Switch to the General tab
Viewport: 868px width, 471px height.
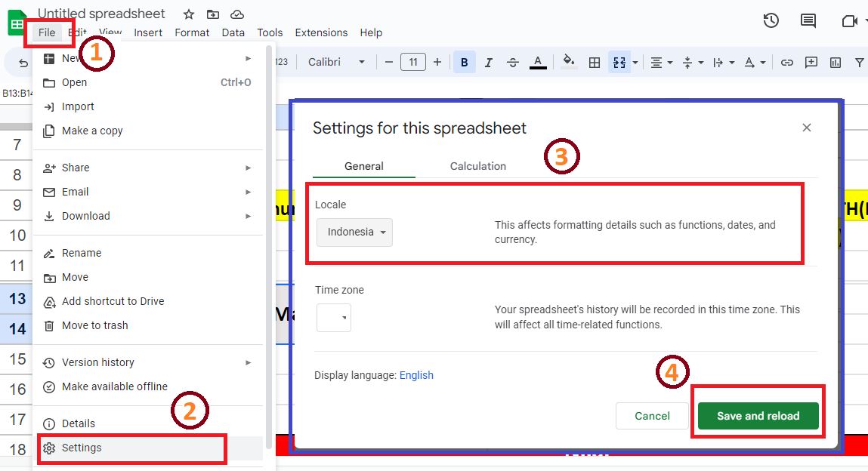pyautogui.click(x=363, y=166)
